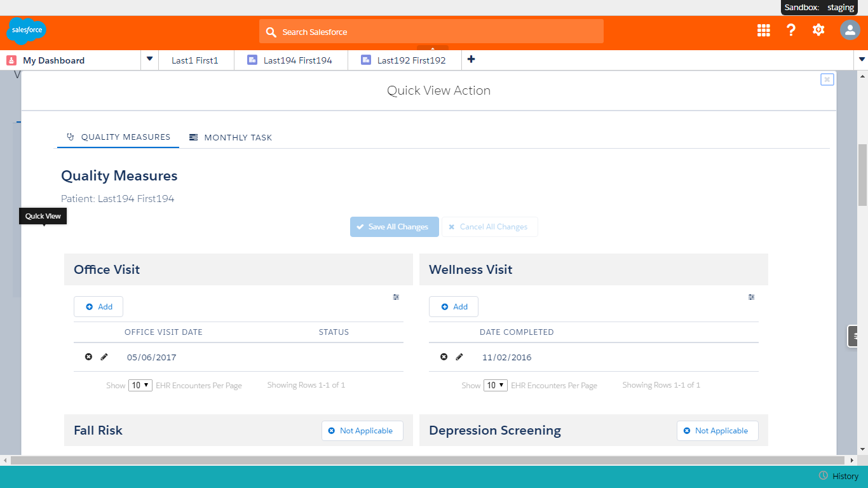This screenshot has height=488, width=868.
Task: Delete the 11/02/2016 wellness visit row
Action: point(444,357)
